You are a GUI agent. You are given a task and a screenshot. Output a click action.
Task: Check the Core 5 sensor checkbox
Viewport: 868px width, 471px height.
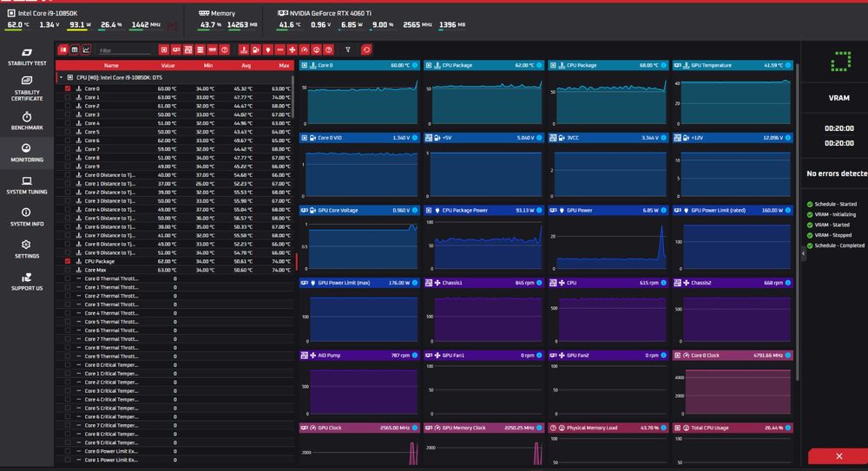pos(68,132)
